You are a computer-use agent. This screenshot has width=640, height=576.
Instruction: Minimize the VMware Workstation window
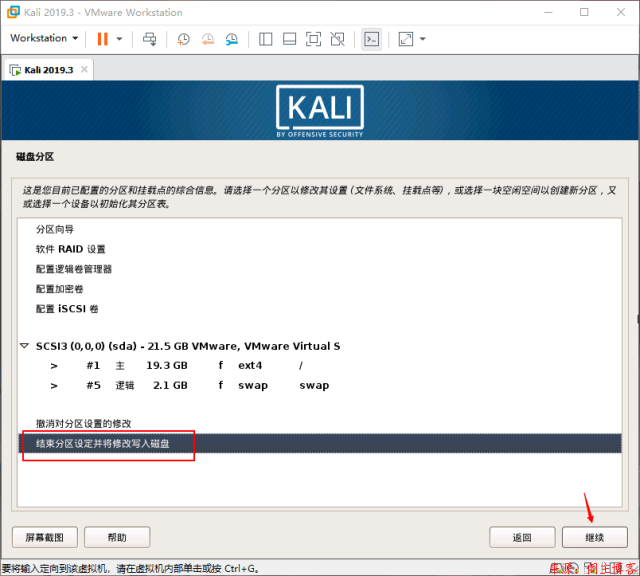(549, 12)
